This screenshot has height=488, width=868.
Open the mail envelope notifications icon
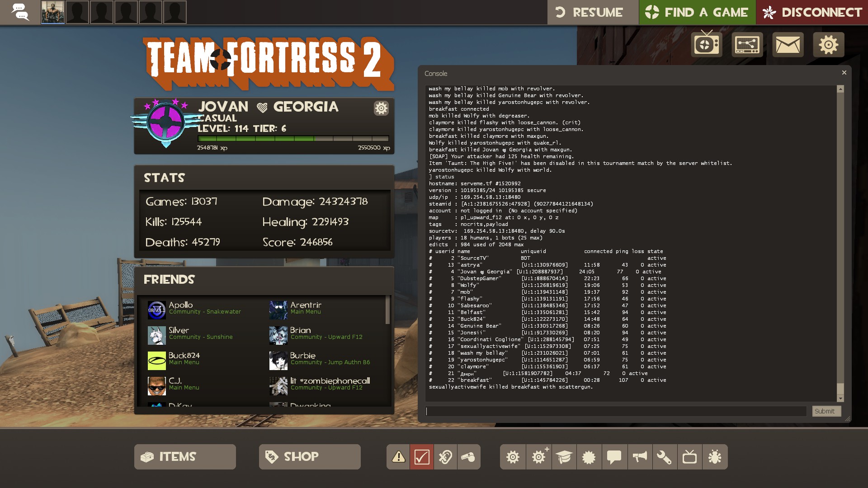tap(788, 45)
